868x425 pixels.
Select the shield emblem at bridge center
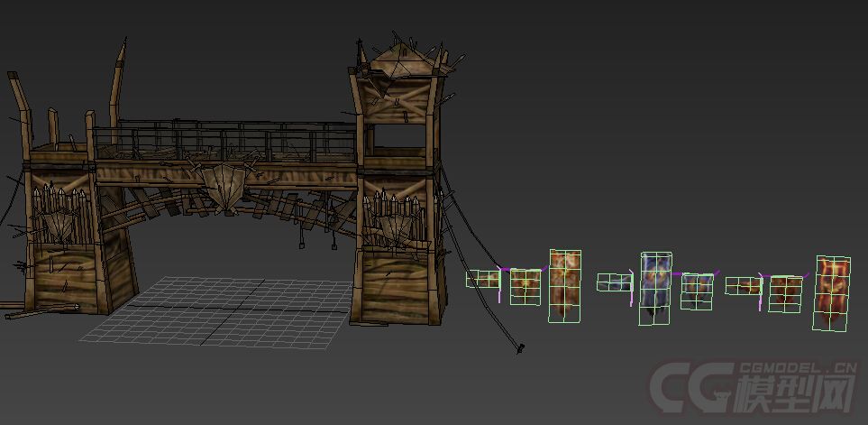pyautogui.click(x=223, y=186)
